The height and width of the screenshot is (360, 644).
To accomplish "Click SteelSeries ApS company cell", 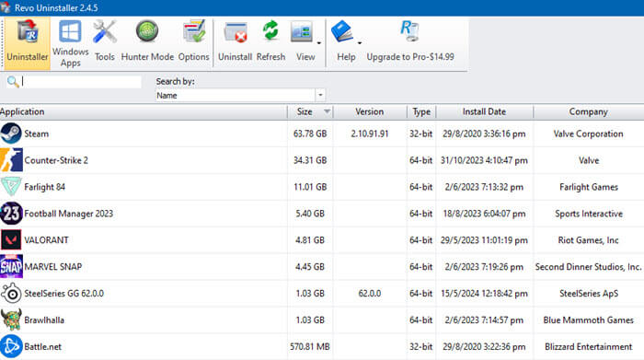I will tap(589, 294).
